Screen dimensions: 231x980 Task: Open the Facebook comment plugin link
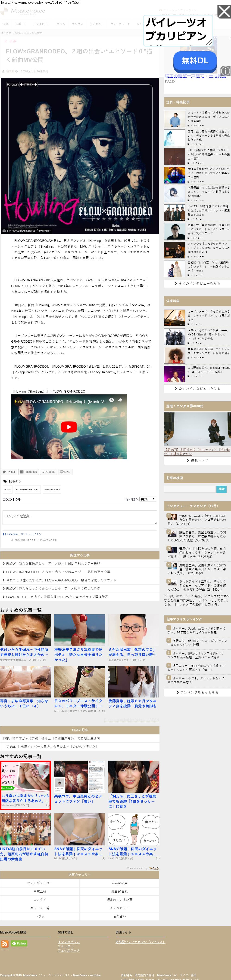pyautogui.click(x=24, y=534)
